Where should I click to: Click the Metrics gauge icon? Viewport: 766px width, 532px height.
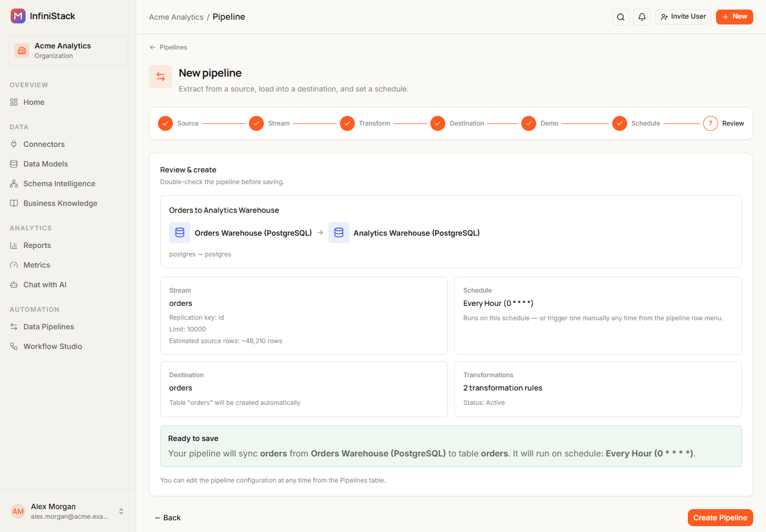14,265
